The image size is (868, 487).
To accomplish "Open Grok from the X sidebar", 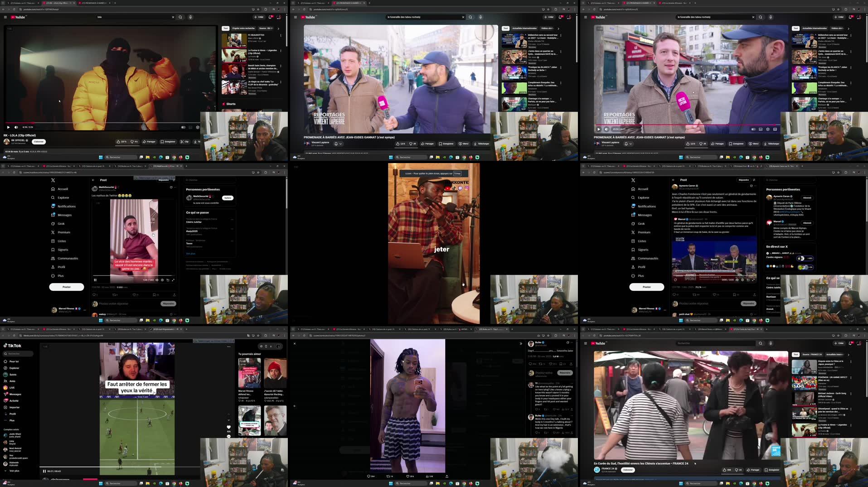I will pyautogui.click(x=62, y=223).
